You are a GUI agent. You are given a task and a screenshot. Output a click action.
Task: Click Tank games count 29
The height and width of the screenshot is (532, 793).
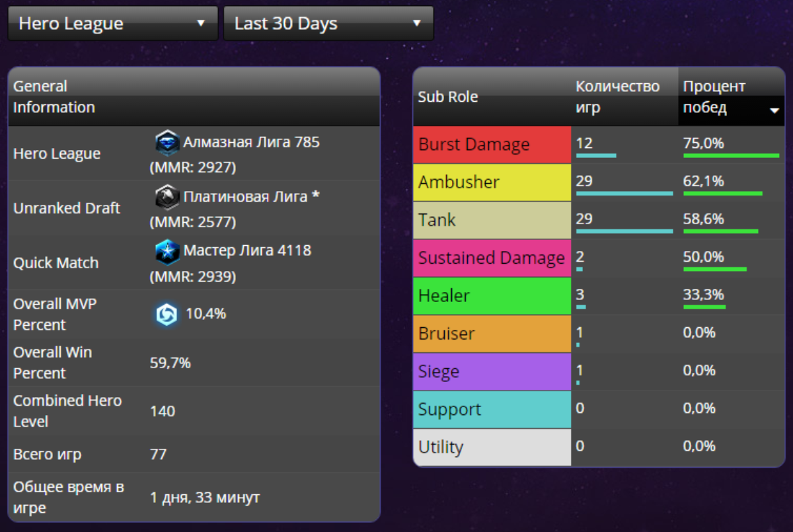[584, 219]
